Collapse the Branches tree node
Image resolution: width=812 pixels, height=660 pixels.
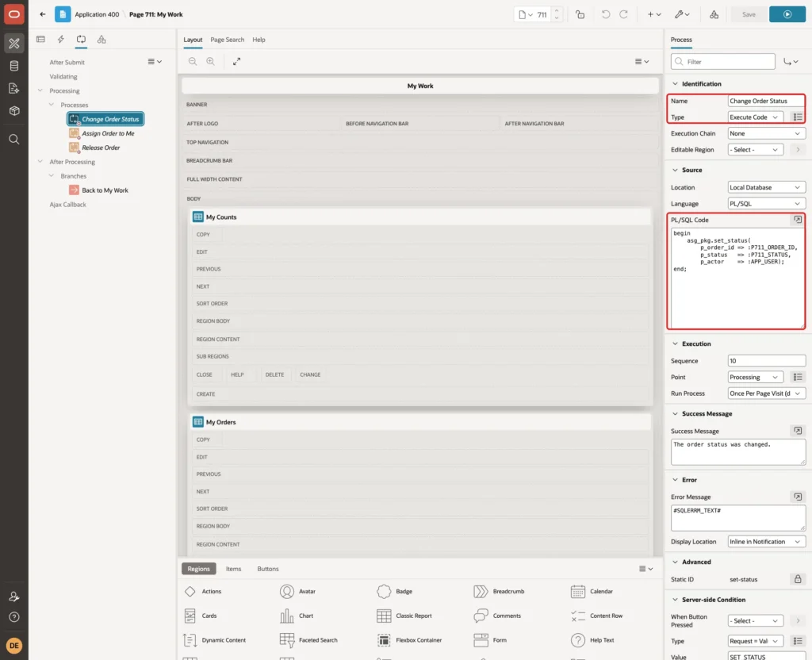52,175
